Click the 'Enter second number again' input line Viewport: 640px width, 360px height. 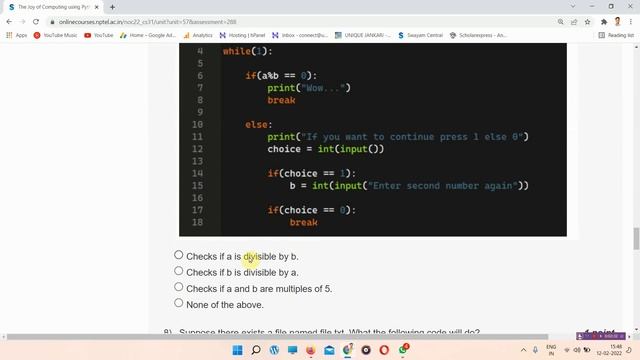[x=409, y=186]
